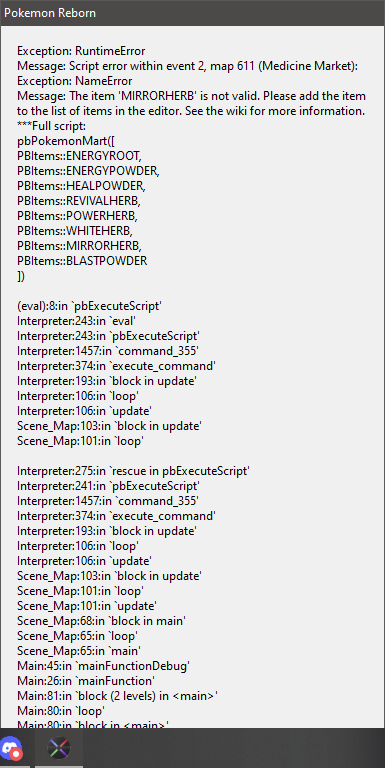Screen dimensions: 385x768
Task: Click the PBItems::HEALPOWDER line
Action: [81, 186]
